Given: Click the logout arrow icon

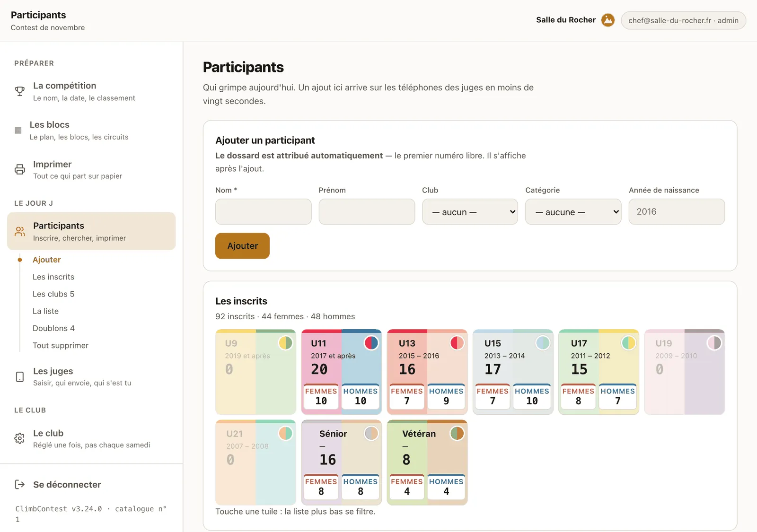Looking at the screenshot, I should click(x=20, y=484).
